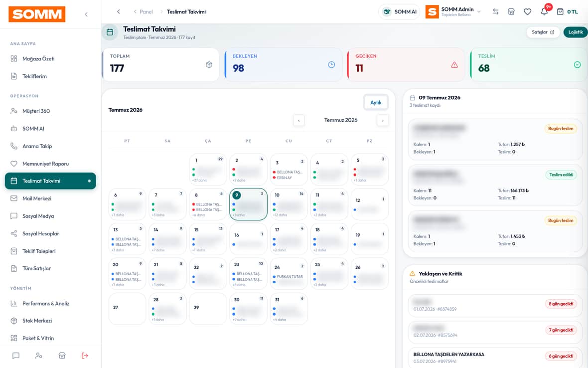Open the notifications bell icon

[544, 11]
